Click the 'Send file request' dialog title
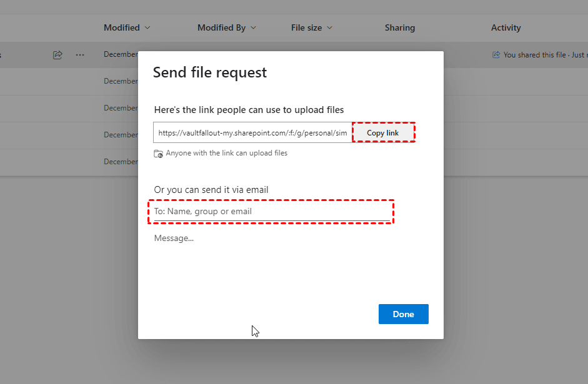Image resolution: width=588 pixels, height=384 pixels. click(210, 72)
